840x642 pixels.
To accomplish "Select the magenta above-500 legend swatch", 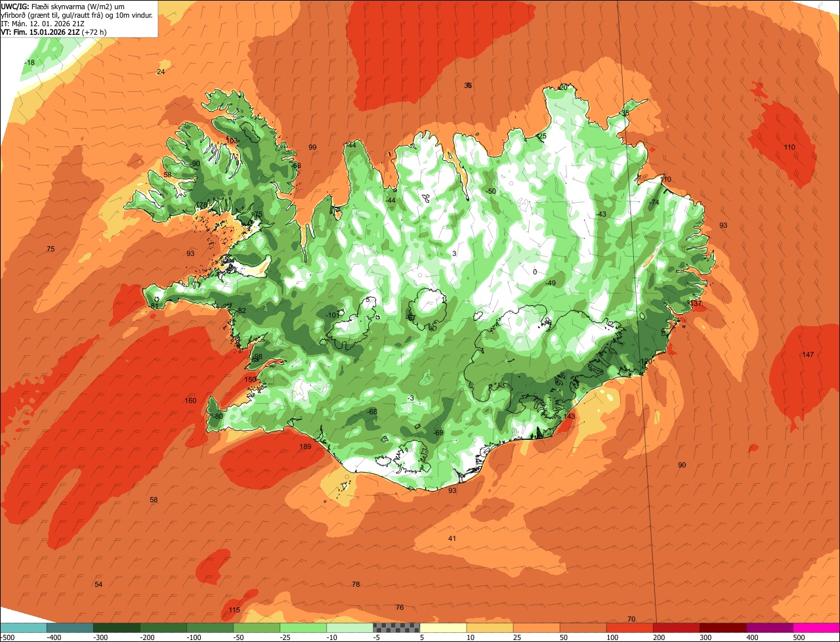I will pyautogui.click(x=816, y=628).
